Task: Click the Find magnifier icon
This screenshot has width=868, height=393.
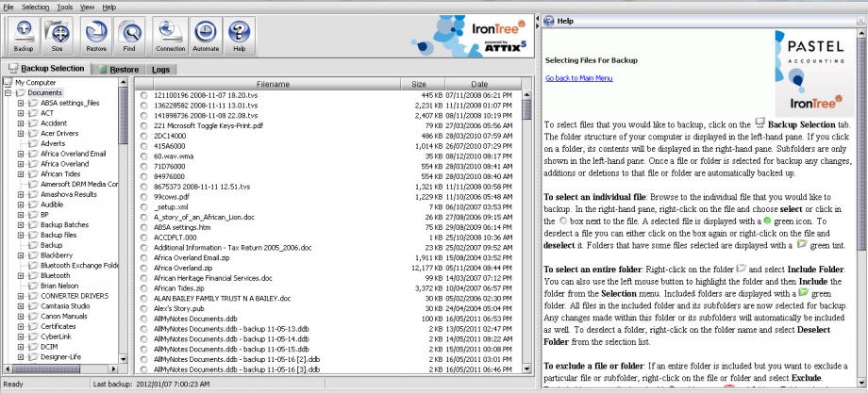Action: coord(130,36)
